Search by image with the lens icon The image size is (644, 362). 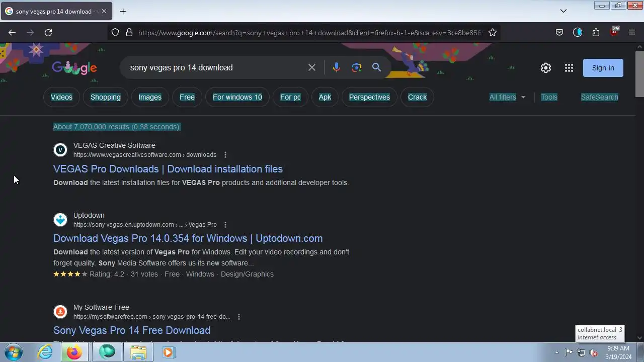click(357, 67)
